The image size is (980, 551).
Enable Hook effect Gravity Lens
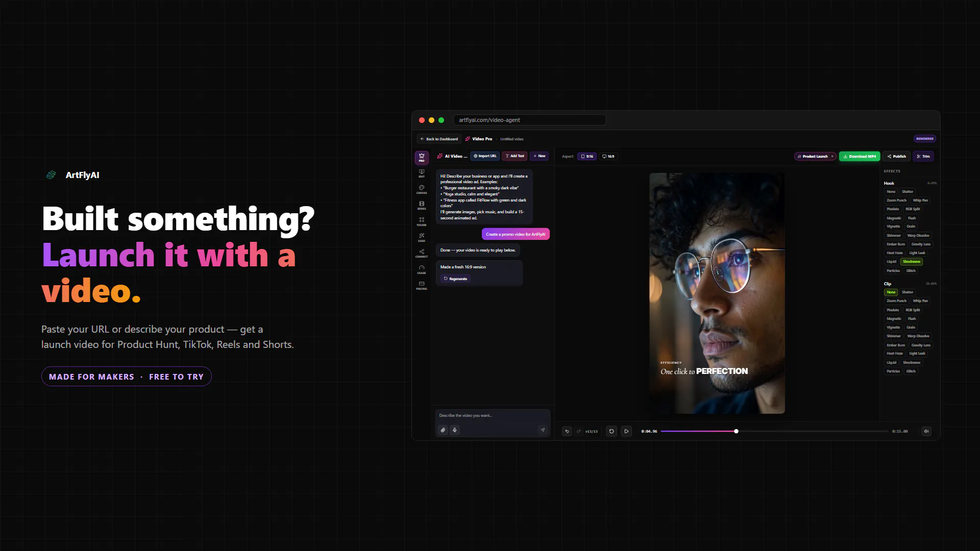921,244
